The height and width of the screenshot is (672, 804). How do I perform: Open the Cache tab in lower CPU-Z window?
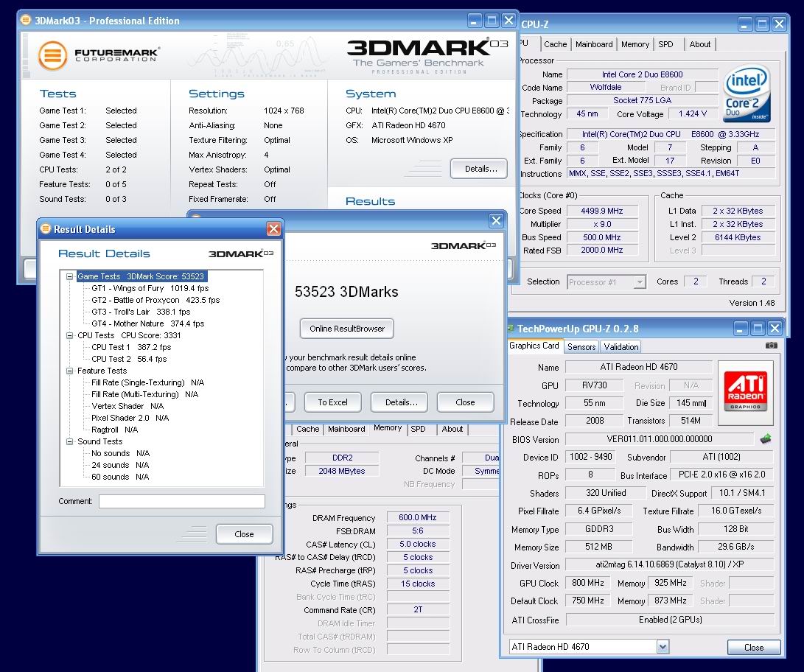click(x=307, y=429)
